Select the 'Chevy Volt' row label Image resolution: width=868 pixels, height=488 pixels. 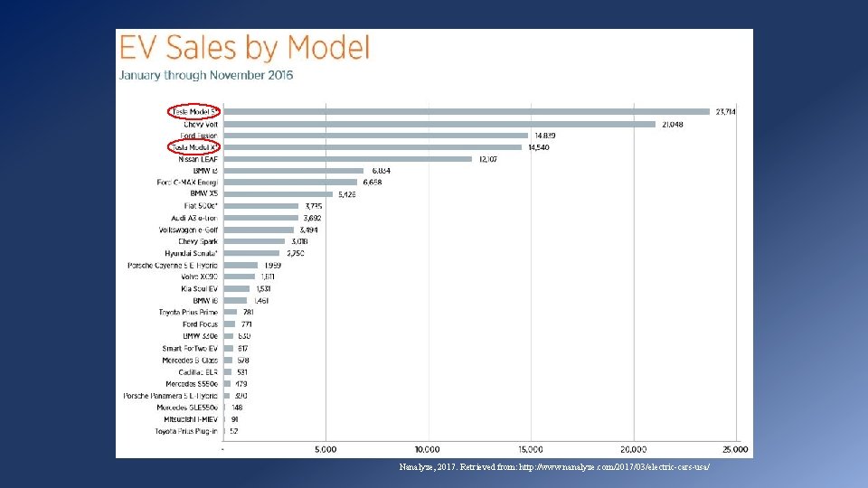(201, 125)
